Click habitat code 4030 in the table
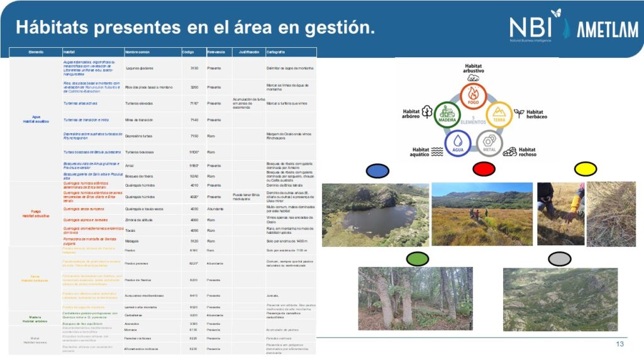 [194, 209]
